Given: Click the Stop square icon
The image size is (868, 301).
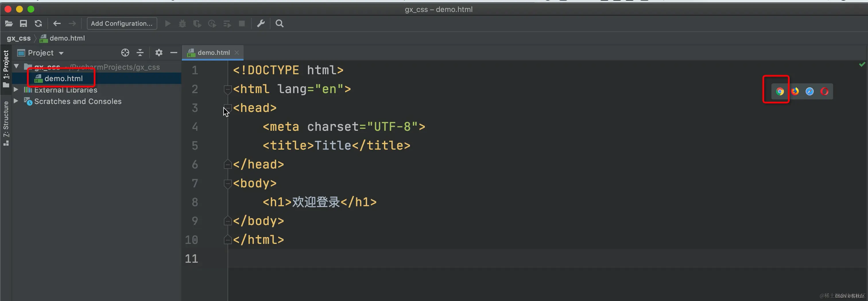Looking at the screenshot, I should pos(242,24).
